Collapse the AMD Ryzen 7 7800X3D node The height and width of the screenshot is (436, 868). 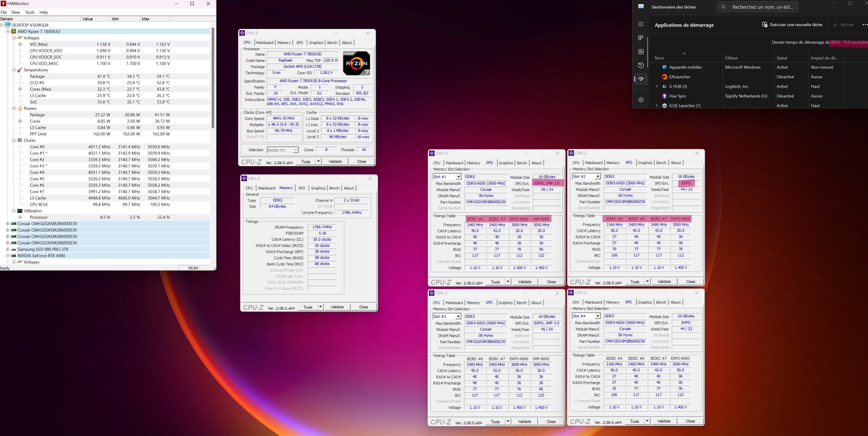point(8,31)
